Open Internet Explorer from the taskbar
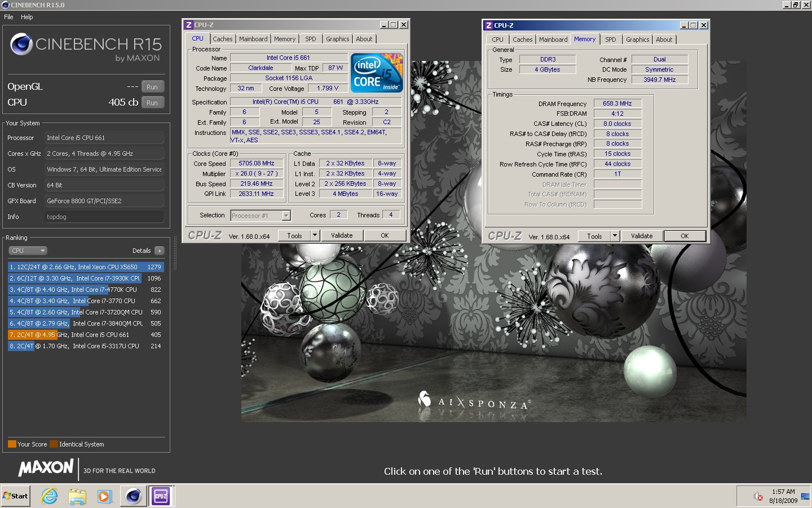 50,496
